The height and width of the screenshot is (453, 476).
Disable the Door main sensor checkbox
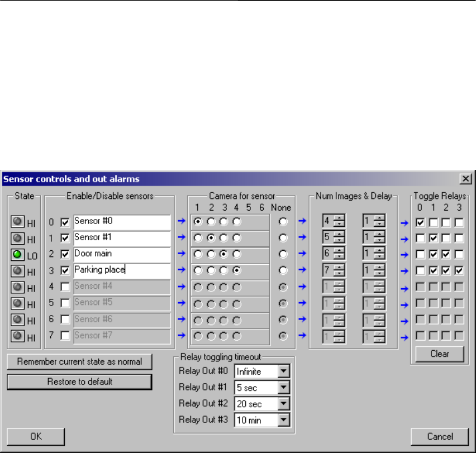[x=64, y=254]
